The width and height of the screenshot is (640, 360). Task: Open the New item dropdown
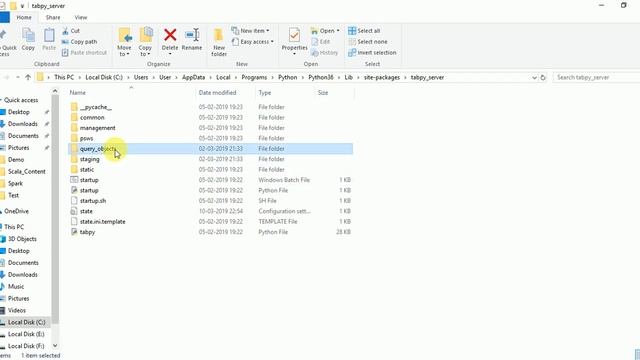tap(251, 31)
